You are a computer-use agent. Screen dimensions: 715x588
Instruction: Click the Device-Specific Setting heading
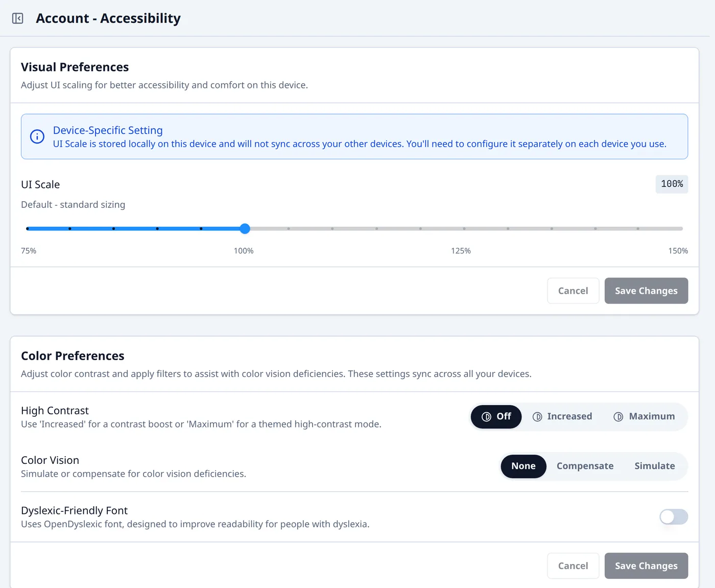click(x=108, y=130)
